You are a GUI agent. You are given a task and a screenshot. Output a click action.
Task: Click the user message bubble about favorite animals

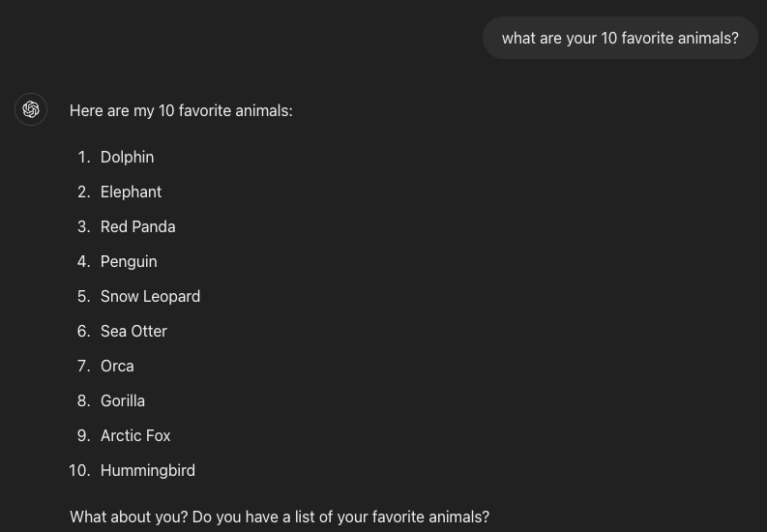(x=620, y=38)
